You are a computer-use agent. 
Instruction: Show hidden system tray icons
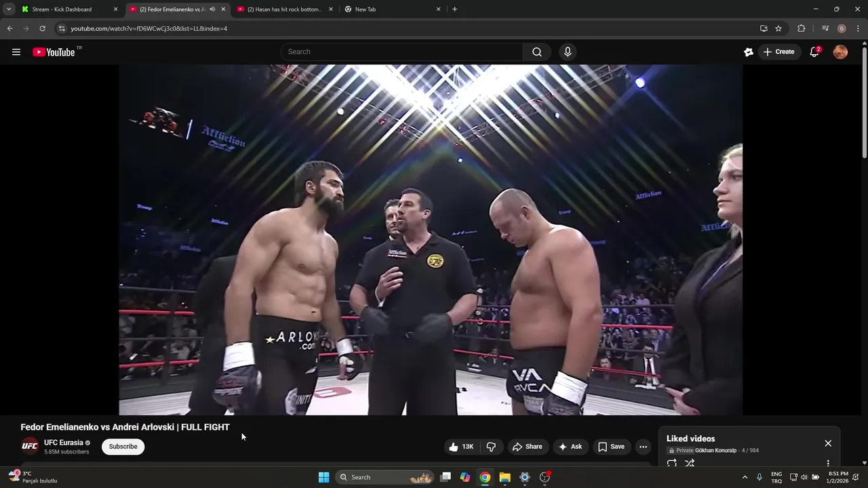pos(745,477)
